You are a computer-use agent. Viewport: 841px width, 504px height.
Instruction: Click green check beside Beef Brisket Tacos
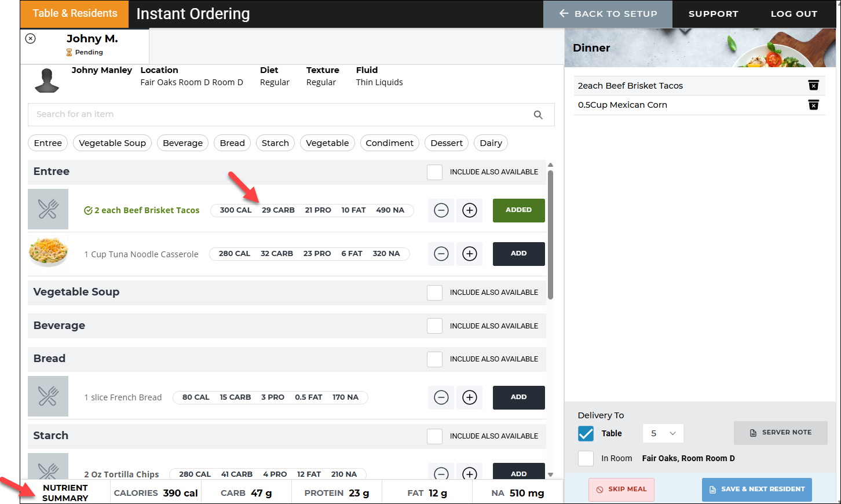(88, 210)
